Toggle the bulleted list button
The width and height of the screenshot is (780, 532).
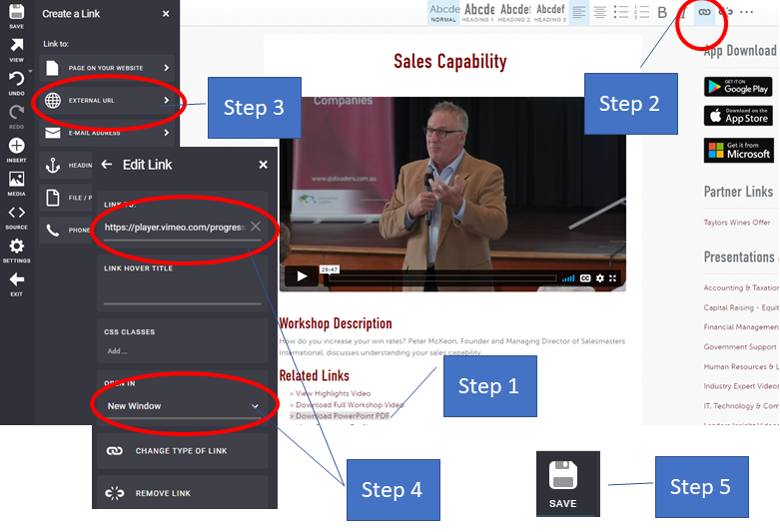[x=620, y=13]
